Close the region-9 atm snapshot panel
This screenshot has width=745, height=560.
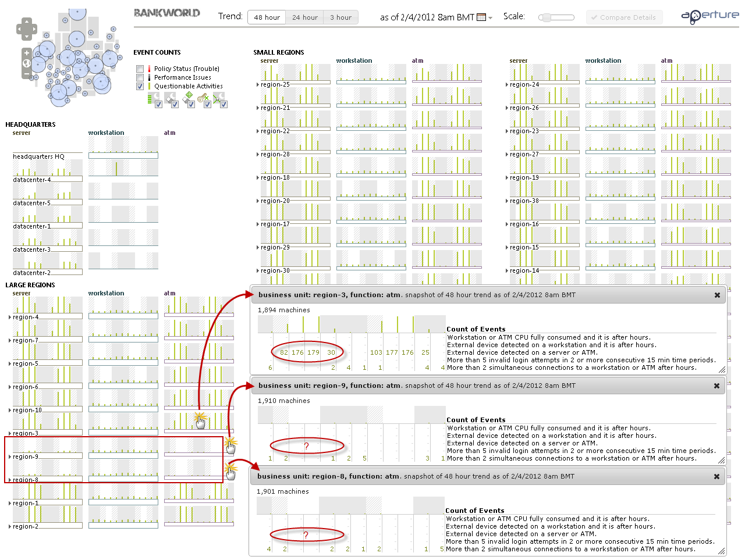click(716, 386)
